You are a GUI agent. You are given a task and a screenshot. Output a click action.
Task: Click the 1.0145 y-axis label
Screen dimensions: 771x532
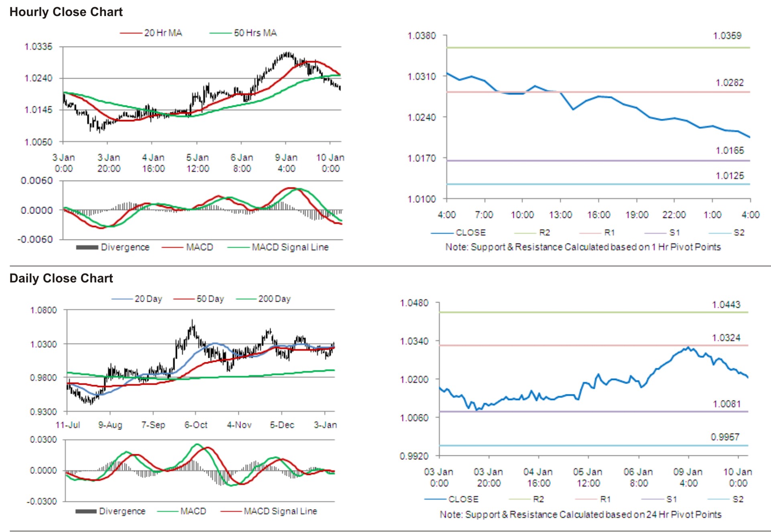39,110
